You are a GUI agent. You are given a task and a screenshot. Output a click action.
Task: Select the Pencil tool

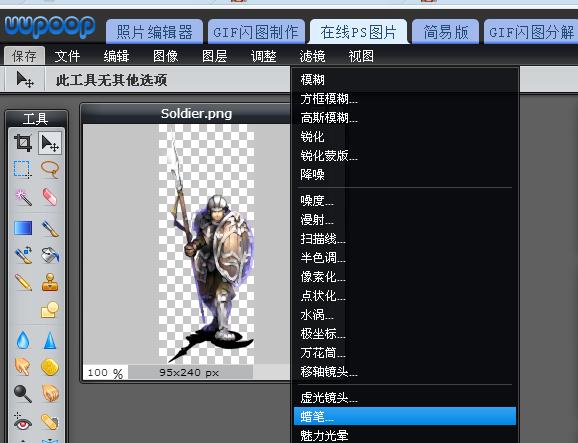tap(23, 282)
